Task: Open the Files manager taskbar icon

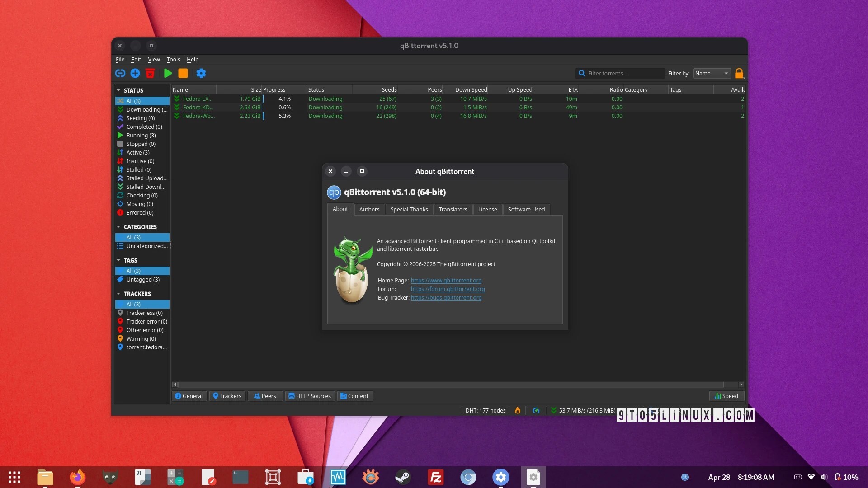Action: (45, 477)
